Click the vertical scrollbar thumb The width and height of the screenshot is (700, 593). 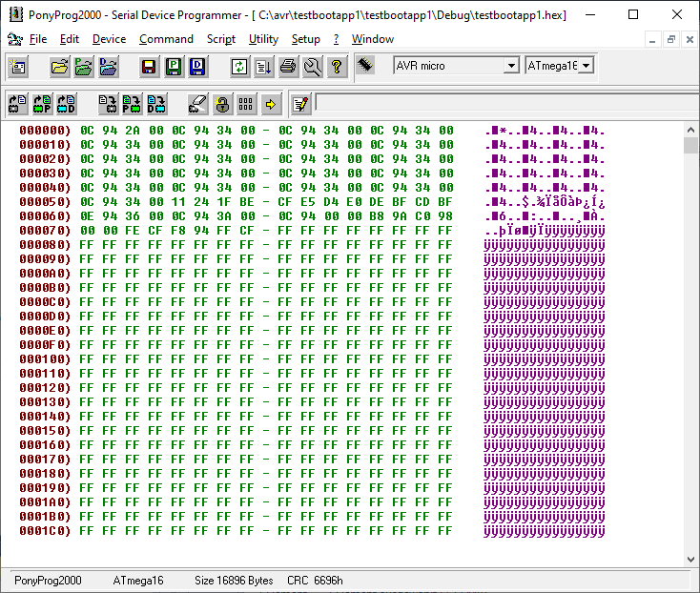click(690, 146)
